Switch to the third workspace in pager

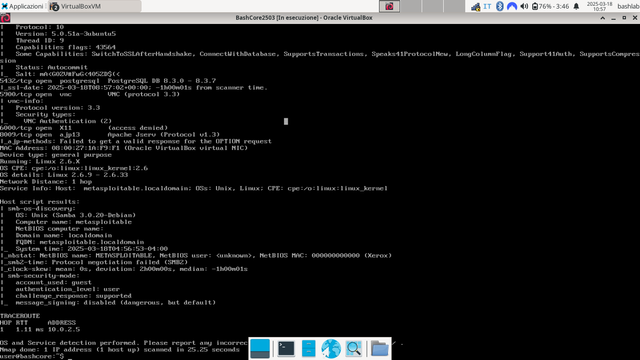(x=432, y=6)
